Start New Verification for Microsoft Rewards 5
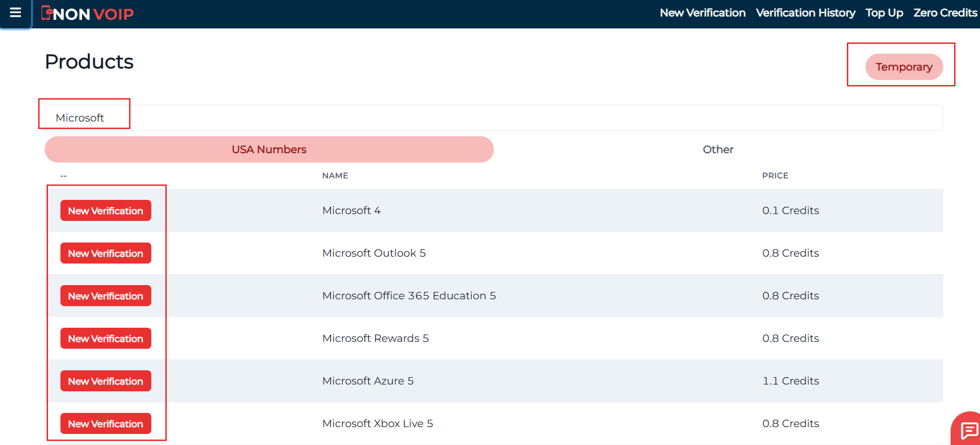This screenshot has width=980, height=445. point(106,338)
